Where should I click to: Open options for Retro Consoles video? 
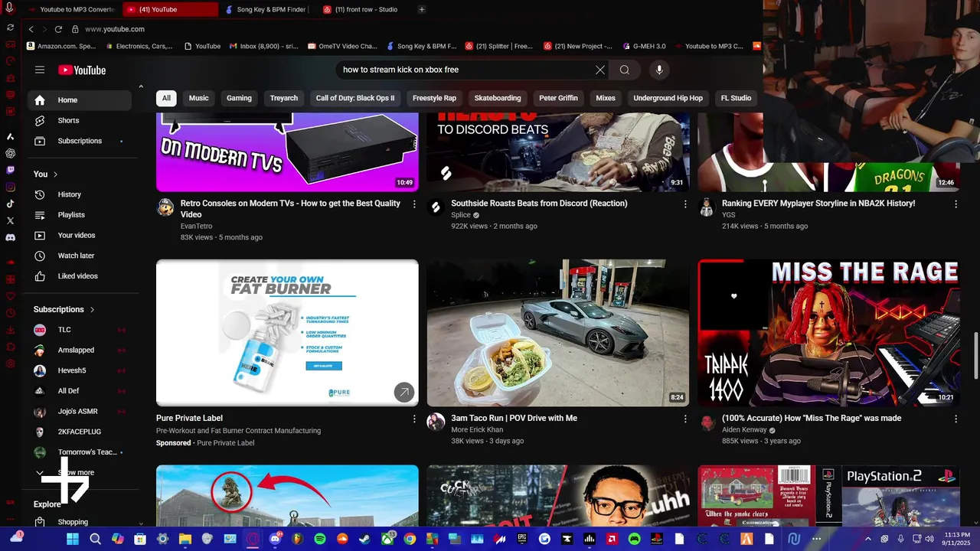coord(414,204)
